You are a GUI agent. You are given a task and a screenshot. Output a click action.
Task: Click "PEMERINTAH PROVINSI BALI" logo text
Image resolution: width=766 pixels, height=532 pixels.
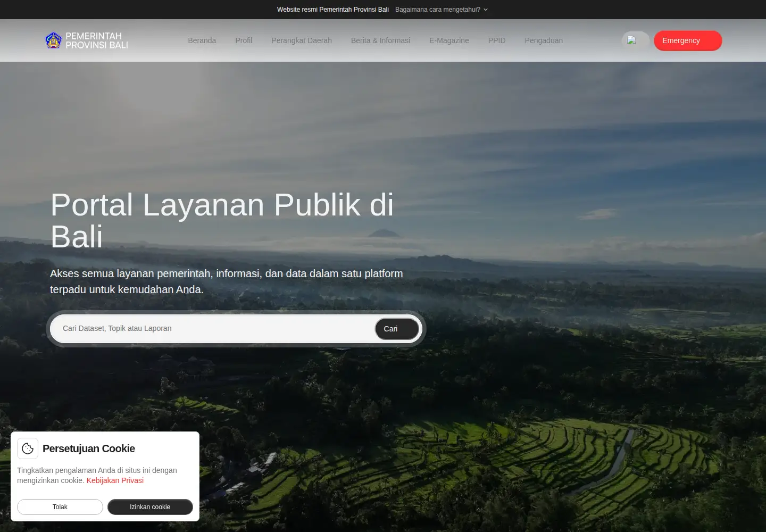[97, 40]
